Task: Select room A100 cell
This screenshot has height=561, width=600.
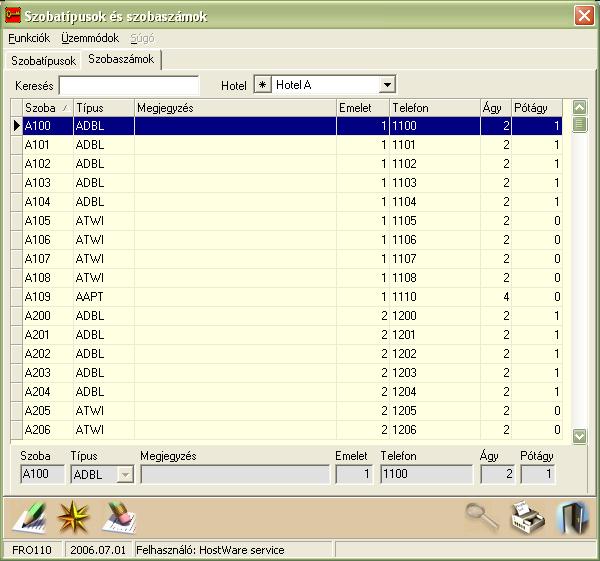Action: pyautogui.click(x=48, y=126)
